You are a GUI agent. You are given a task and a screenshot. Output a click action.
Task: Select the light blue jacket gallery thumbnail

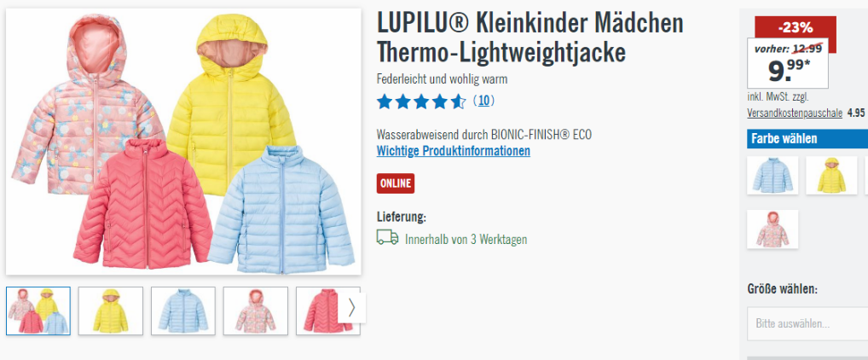(183, 311)
